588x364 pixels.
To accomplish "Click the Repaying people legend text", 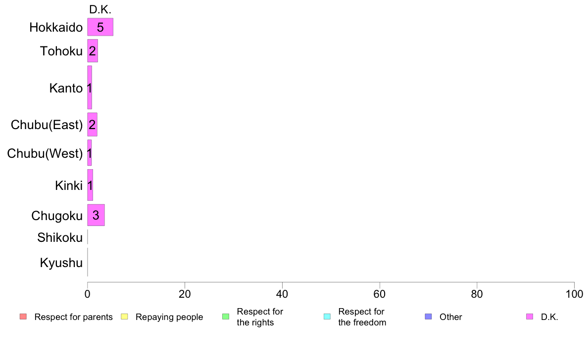I will point(169,317).
